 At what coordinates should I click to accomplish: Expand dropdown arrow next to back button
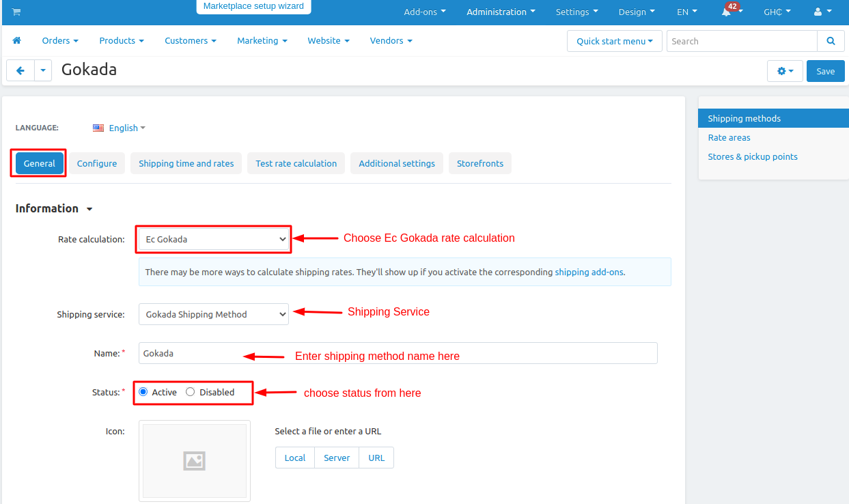click(43, 70)
